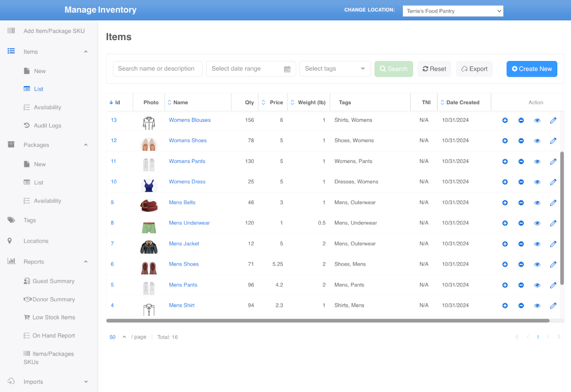
Task: Increase quantity for Mens Shirt with plus icon
Action: [x=505, y=306]
